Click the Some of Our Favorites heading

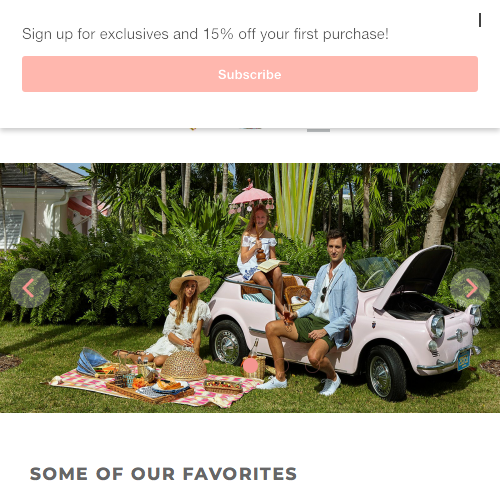[x=163, y=474]
